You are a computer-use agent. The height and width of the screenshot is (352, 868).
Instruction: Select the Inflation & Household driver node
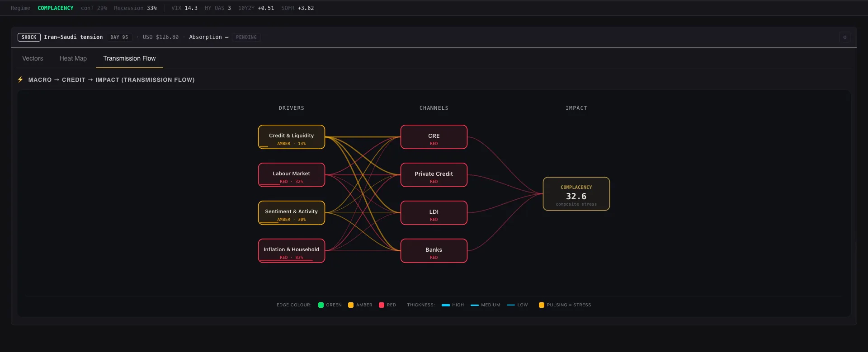(292, 251)
